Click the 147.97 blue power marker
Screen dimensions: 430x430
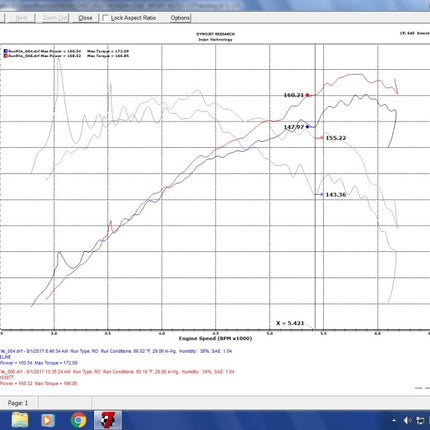tap(307, 127)
